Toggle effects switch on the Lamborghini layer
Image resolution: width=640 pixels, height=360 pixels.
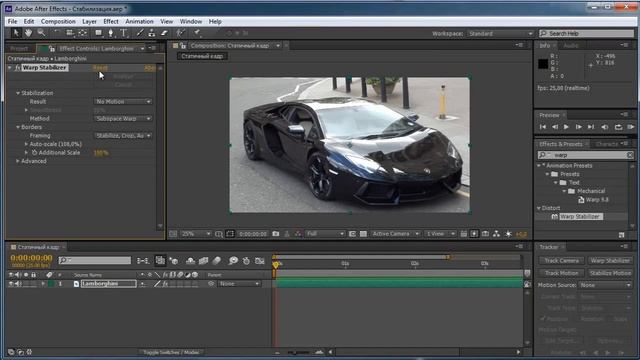(x=165, y=284)
